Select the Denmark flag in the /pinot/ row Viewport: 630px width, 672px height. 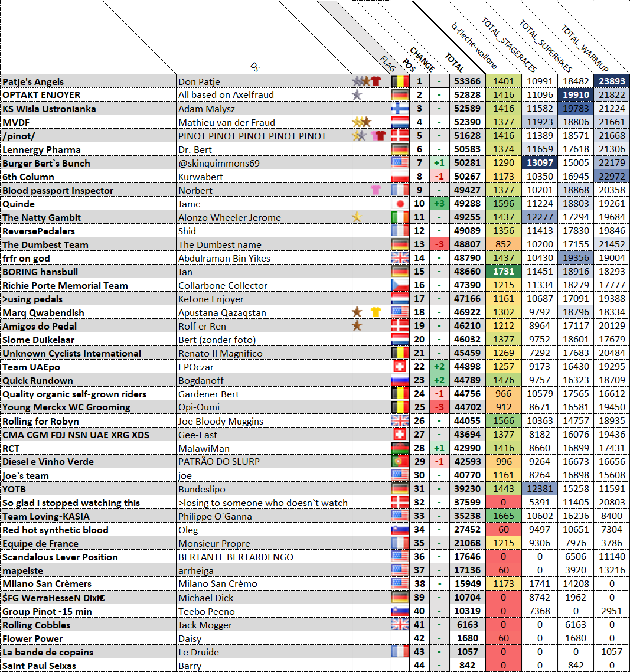tap(400, 135)
